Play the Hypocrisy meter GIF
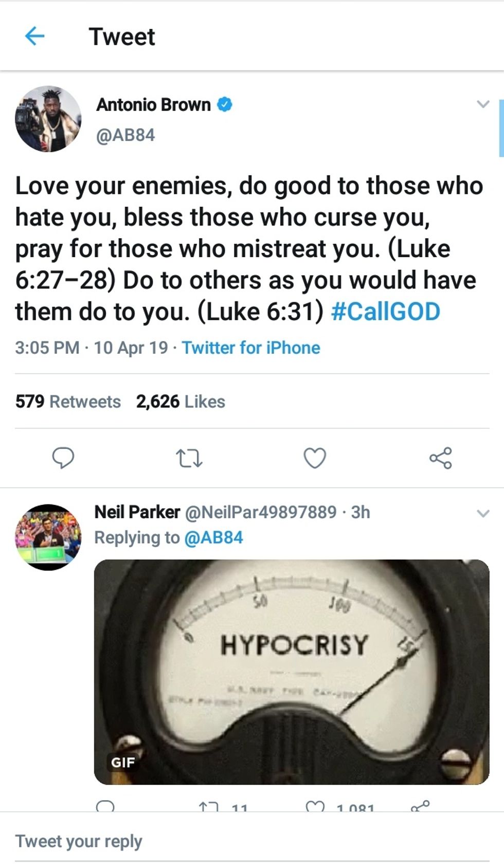This screenshot has width=504, height=868. pos(292,672)
